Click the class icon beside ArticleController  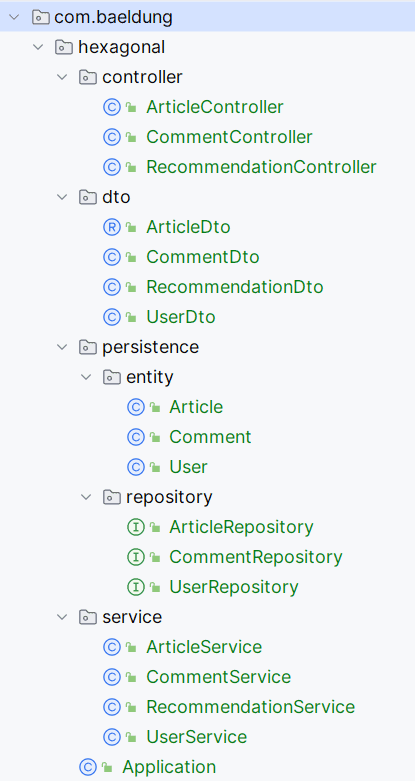click(x=112, y=107)
